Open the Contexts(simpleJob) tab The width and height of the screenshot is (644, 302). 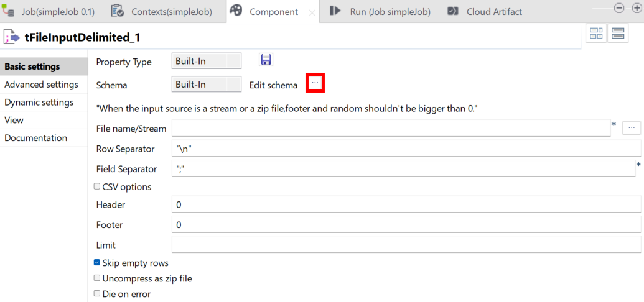click(x=163, y=11)
